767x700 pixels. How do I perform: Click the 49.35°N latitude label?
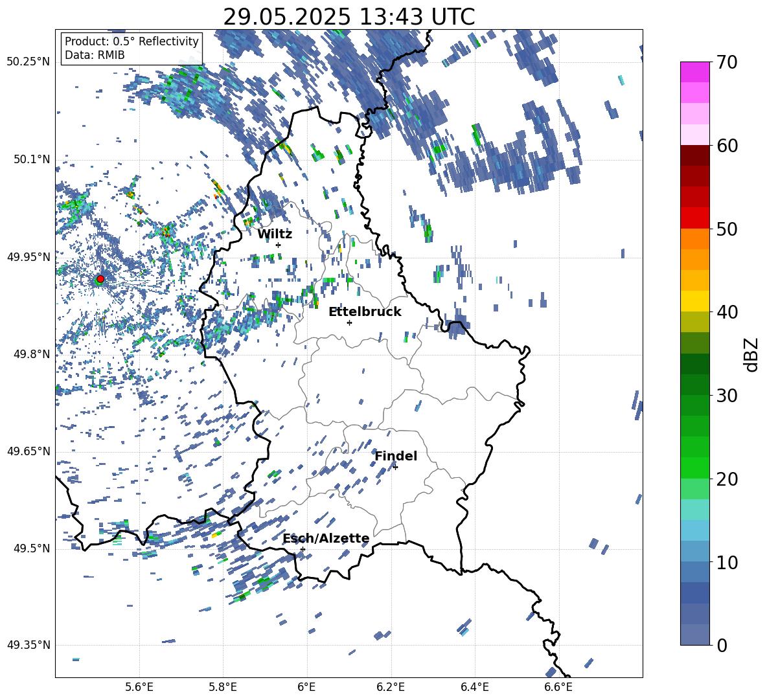coord(29,645)
